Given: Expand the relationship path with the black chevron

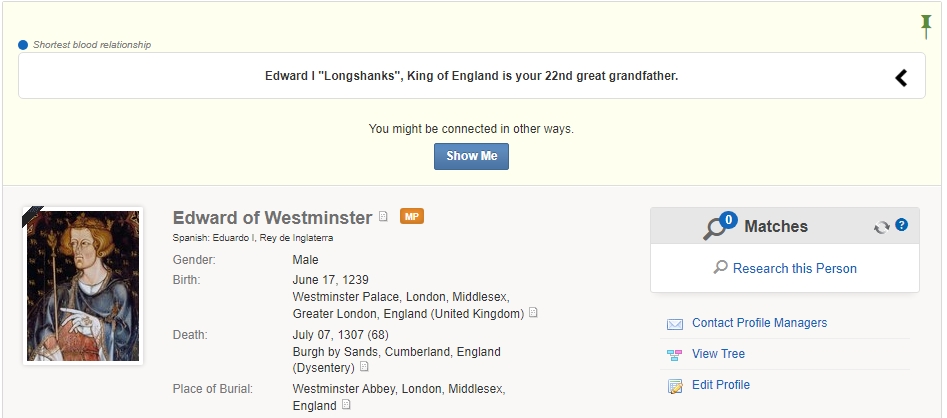Looking at the screenshot, I should [x=901, y=77].
